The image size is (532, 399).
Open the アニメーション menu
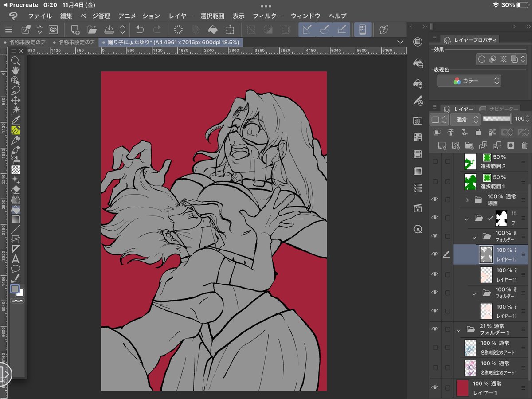pyautogui.click(x=139, y=16)
